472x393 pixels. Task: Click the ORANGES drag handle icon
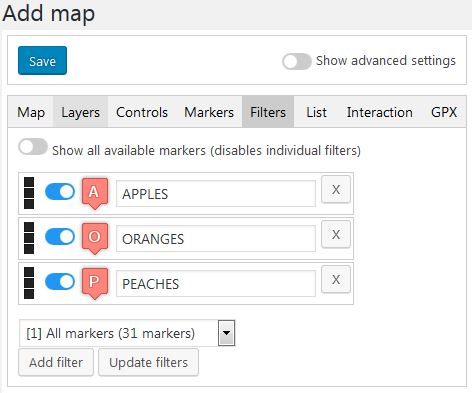click(29, 238)
